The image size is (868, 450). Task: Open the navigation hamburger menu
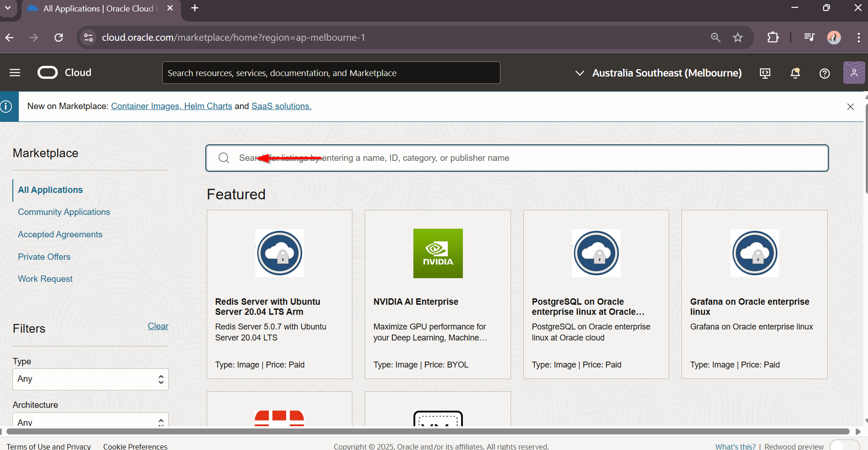(x=14, y=72)
